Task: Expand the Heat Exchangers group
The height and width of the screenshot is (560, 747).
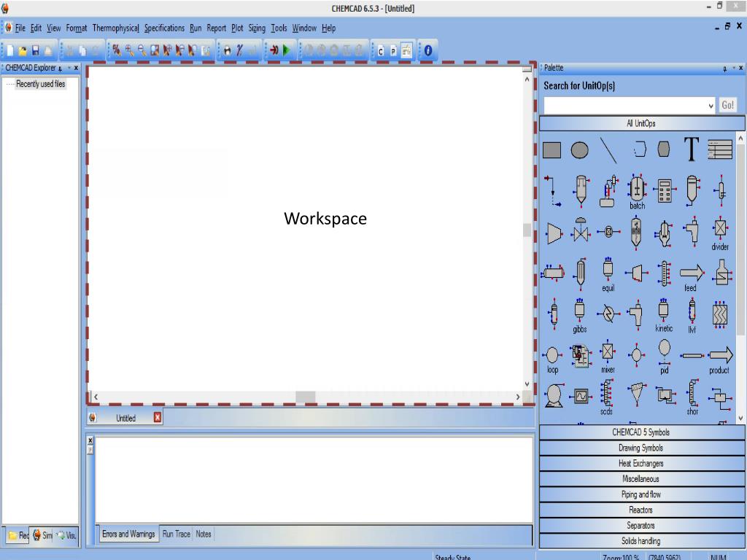Action: 642,463
